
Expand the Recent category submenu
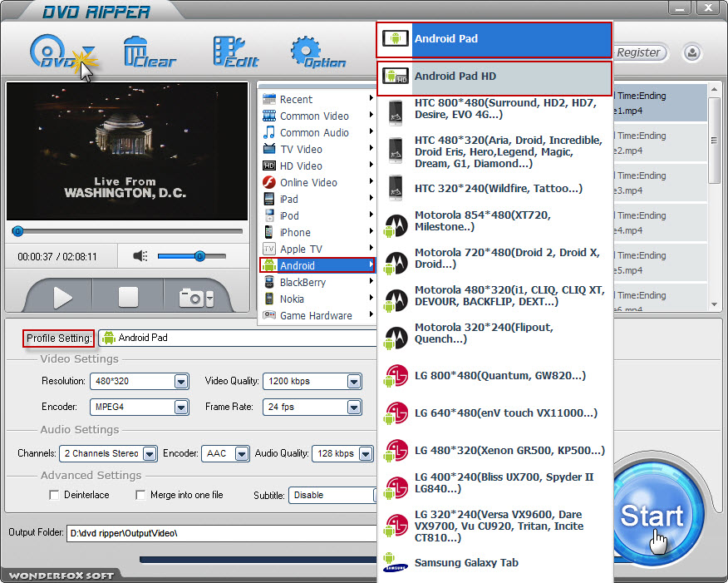pyautogui.click(x=317, y=99)
